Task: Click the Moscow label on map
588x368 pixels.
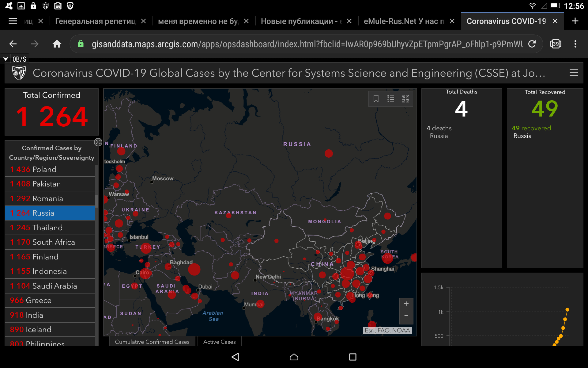Action: coord(163,178)
